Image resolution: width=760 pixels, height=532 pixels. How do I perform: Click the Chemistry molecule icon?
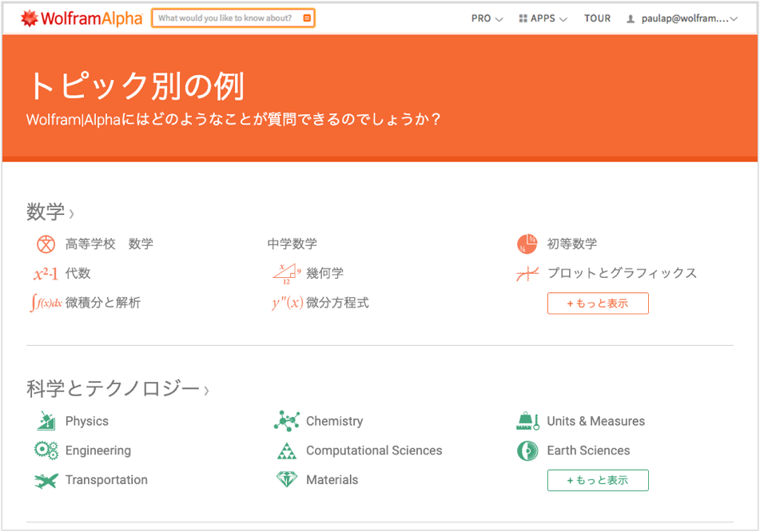[x=286, y=421]
